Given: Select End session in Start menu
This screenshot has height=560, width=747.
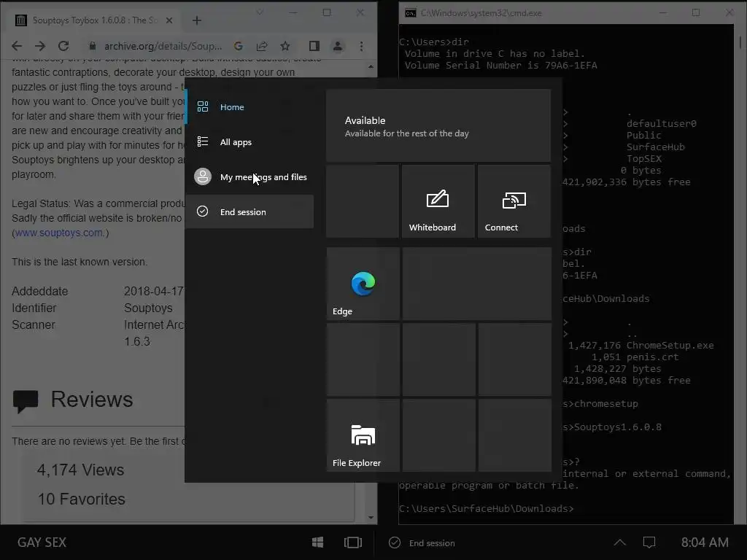Looking at the screenshot, I should click(249, 212).
